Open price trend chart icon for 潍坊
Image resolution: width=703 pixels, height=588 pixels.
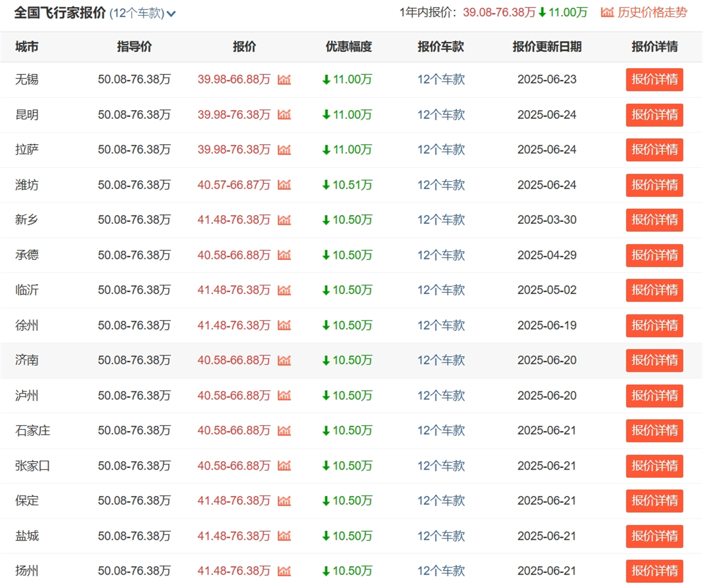[284, 185]
